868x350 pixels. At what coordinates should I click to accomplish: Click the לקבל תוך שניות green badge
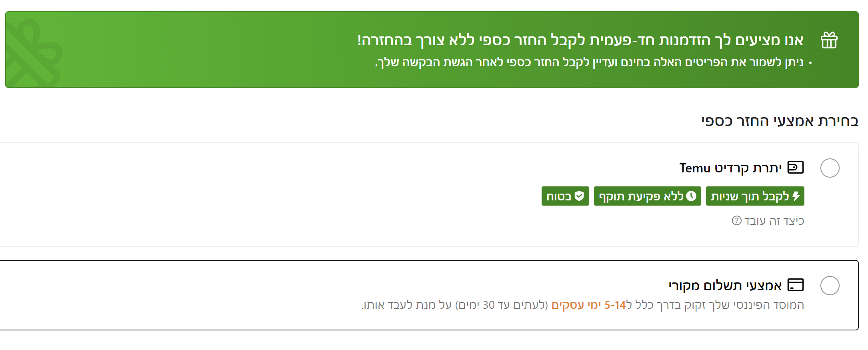pyautogui.click(x=755, y=196)
